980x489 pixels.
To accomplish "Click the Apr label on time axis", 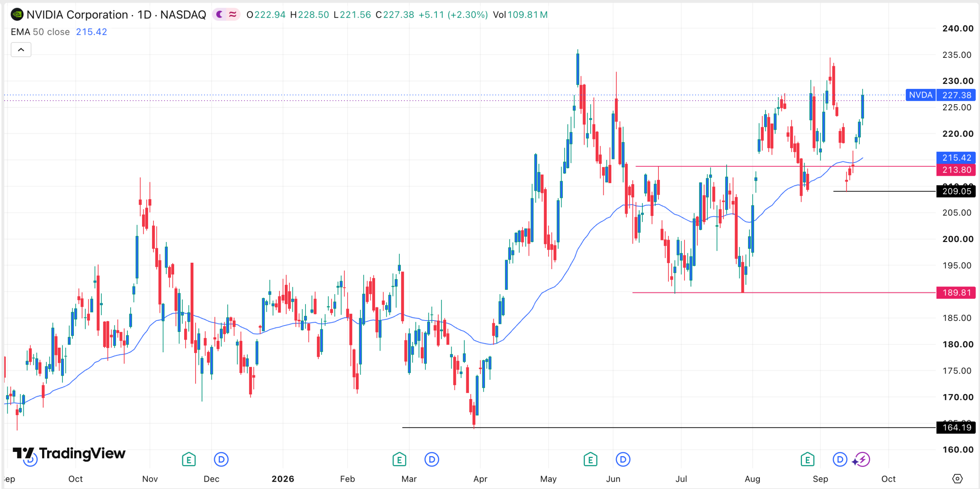I will tap(480, 479).
